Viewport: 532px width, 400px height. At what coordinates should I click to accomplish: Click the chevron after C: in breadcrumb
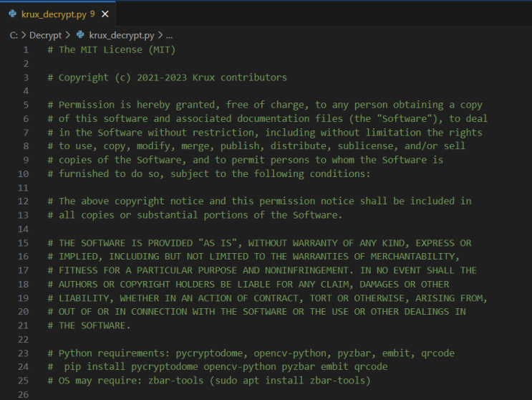click(24, 34)
